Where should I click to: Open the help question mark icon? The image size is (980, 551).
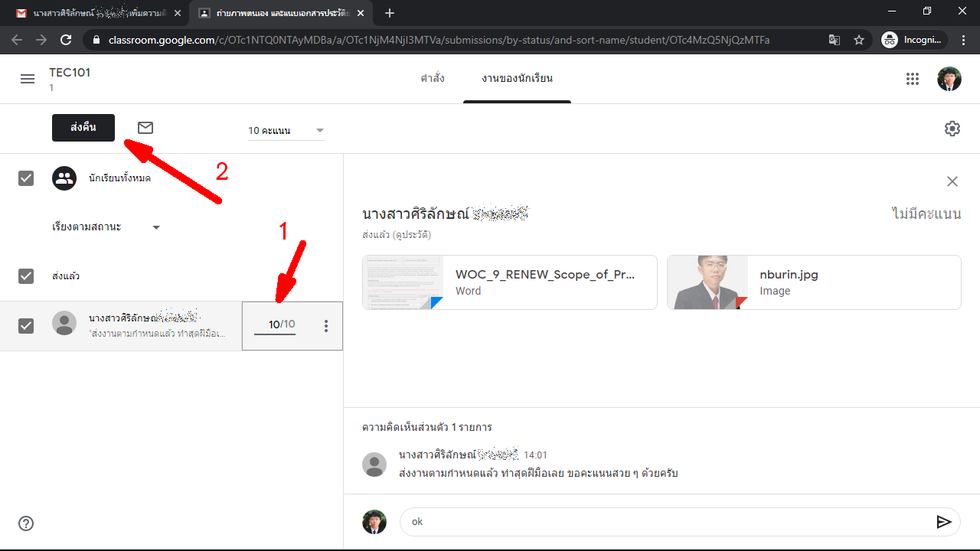26,523
